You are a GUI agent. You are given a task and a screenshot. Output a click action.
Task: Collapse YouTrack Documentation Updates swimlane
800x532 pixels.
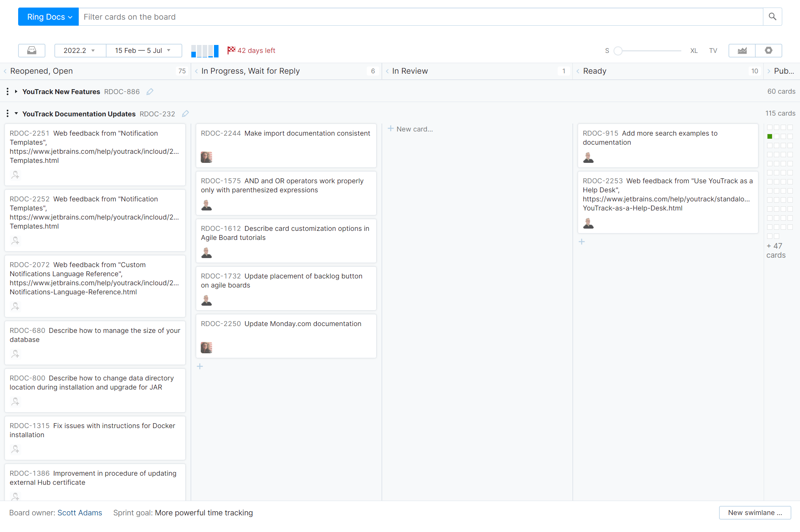16,114
